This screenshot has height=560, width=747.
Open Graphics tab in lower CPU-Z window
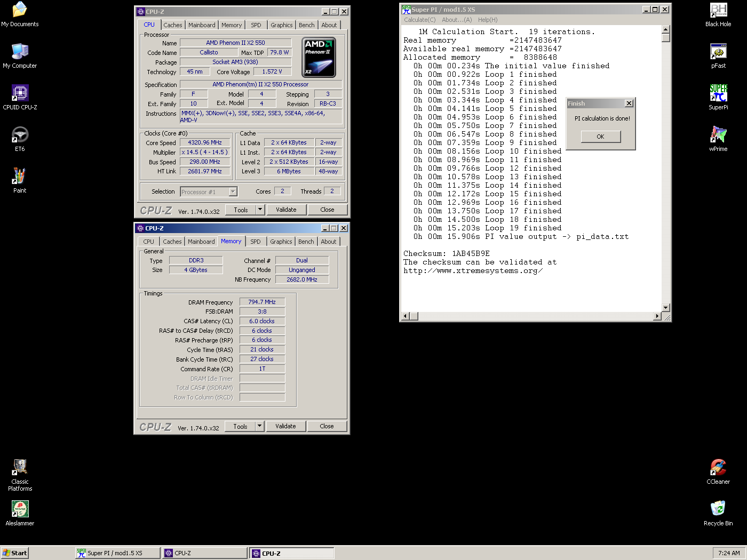coord(281,242)
